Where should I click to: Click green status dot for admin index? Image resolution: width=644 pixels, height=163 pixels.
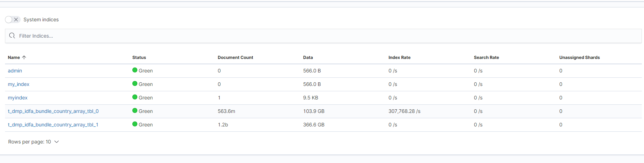point(135,70)
